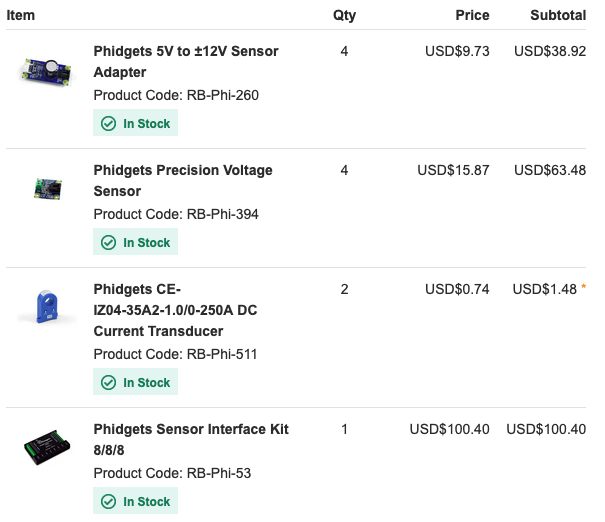Select quantity 2 for the Current Transducer

[344, 289]
